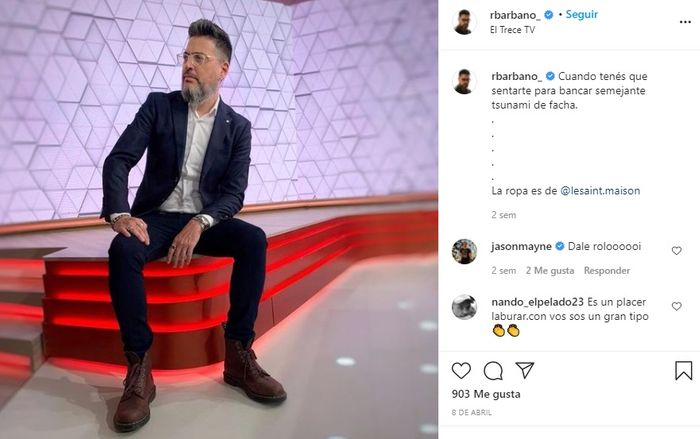Click the rbarbano_ username in header

tap(515, 15)
